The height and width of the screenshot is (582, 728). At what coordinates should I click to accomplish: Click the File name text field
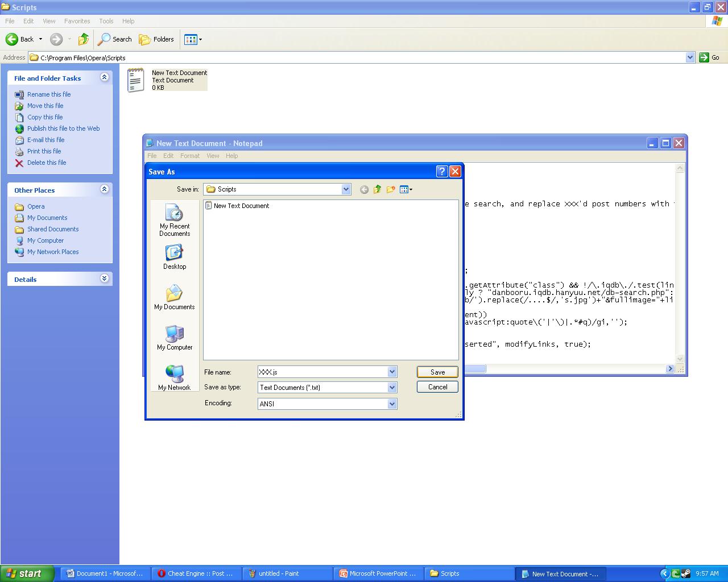point(322,372)
